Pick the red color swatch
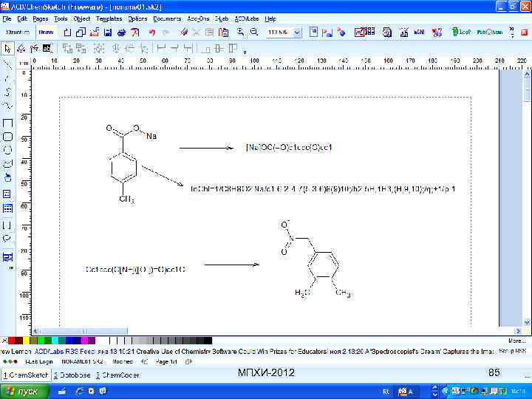Image resolution: width=532 pixels, height=399 pixels. click(11, 341)
